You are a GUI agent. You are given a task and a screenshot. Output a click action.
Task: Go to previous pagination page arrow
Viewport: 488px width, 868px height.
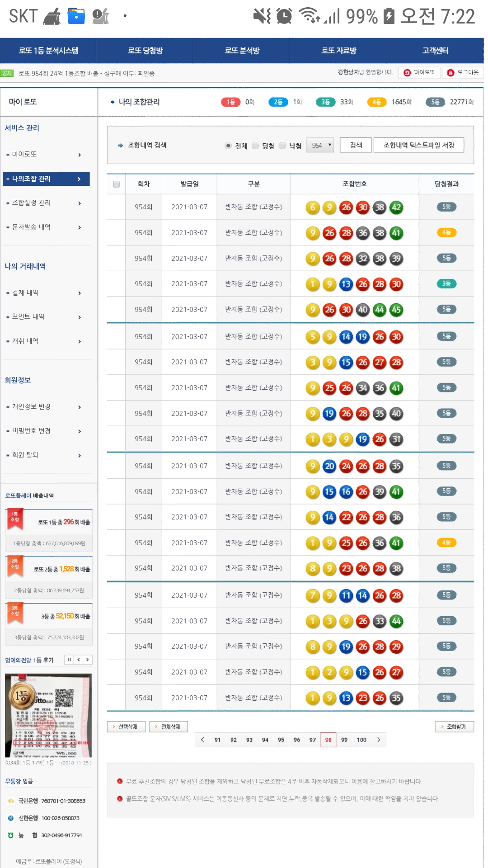pos(202,740)
